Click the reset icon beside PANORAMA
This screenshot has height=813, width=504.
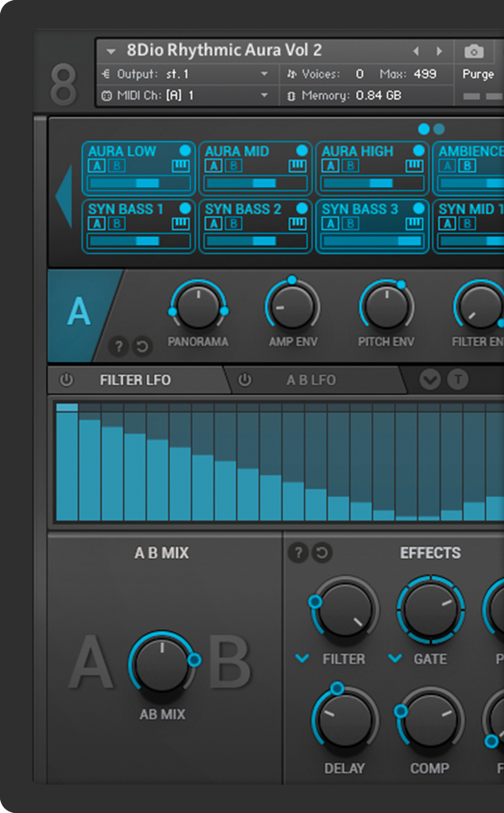tap(142, 346)
